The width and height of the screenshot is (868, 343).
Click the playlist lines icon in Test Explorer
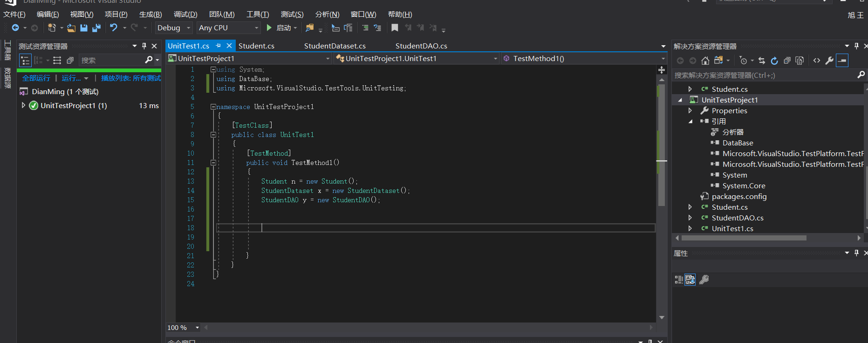(x=57, y=60)
